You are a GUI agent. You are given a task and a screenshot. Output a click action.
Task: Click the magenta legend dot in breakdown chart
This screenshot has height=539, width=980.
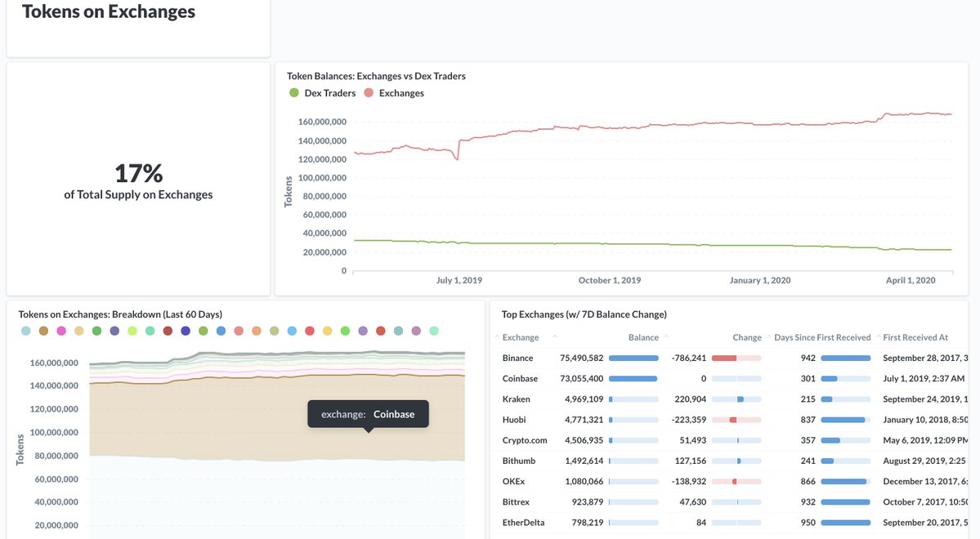[x=61, y=331]
